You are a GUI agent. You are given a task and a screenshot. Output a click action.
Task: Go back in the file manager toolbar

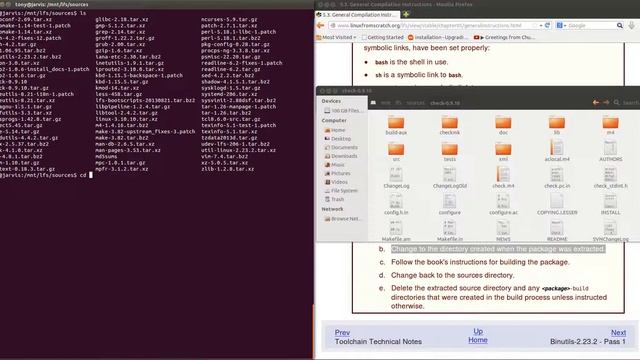click(x=596, y=102)
